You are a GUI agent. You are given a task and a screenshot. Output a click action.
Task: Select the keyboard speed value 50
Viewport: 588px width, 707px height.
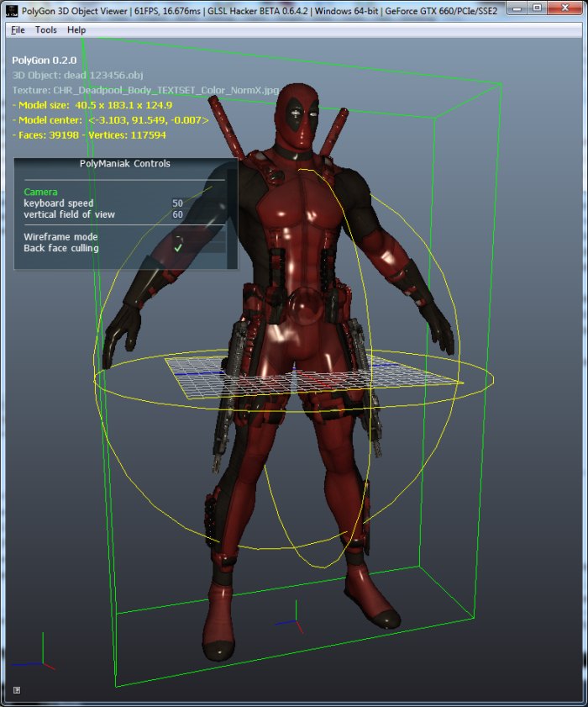(177, 203)
